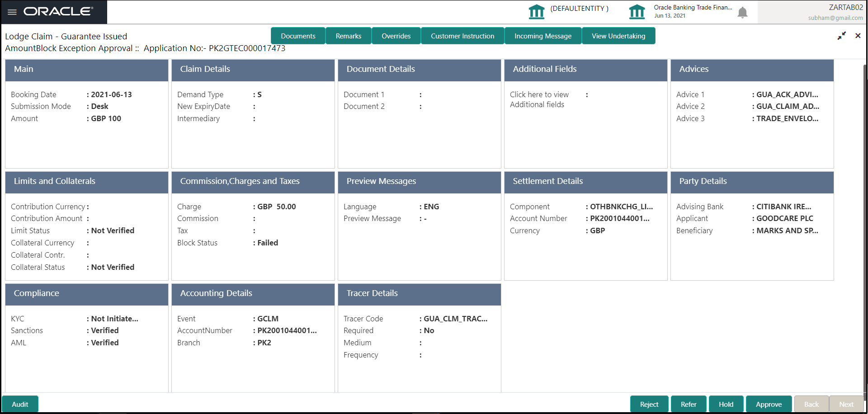Open the notifications bell
Image resolution: width=868 pixels, height=414 pixels.
tap(742, 13)
